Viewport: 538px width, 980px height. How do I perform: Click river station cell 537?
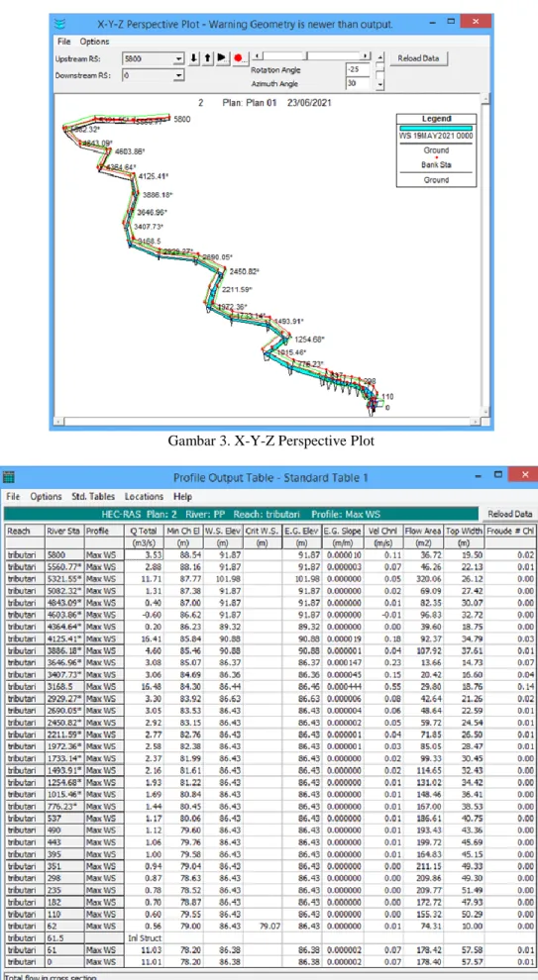pos(64,818)
